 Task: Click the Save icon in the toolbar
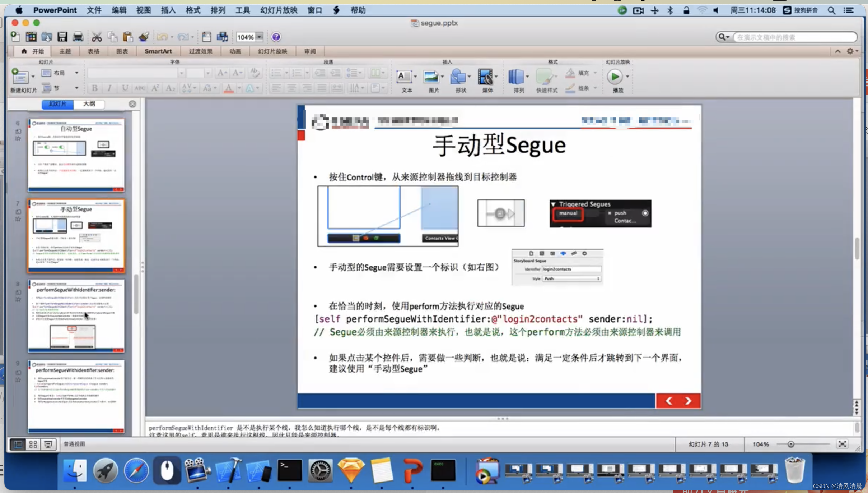[62, 37]
